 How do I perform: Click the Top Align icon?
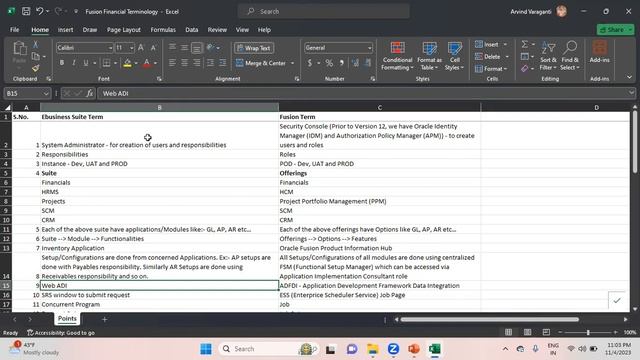click(172, 48)
